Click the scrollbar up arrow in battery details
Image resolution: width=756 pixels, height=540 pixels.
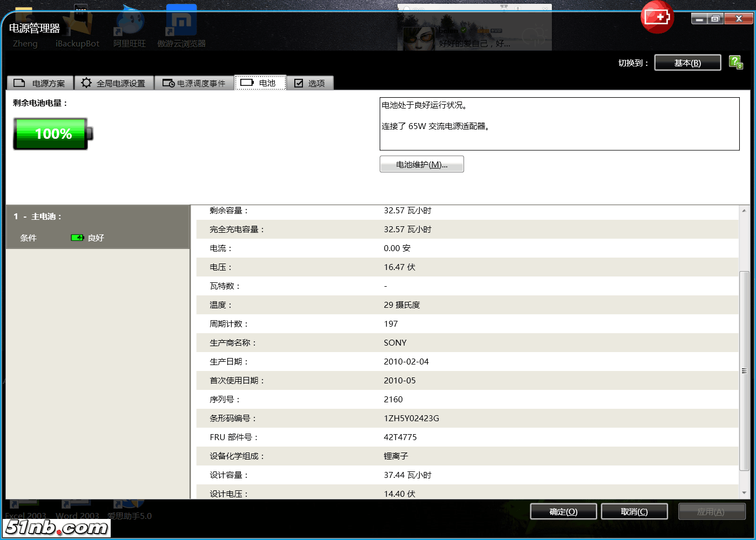click(744, 211)
